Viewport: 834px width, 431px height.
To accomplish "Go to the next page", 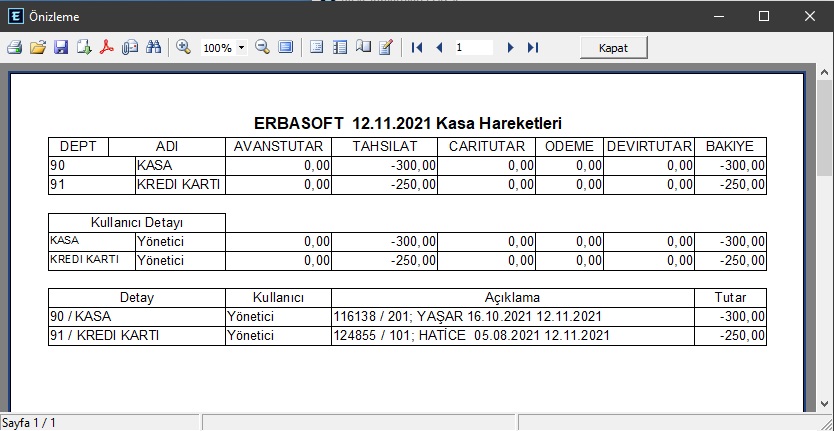I will (x=511, y=47).
